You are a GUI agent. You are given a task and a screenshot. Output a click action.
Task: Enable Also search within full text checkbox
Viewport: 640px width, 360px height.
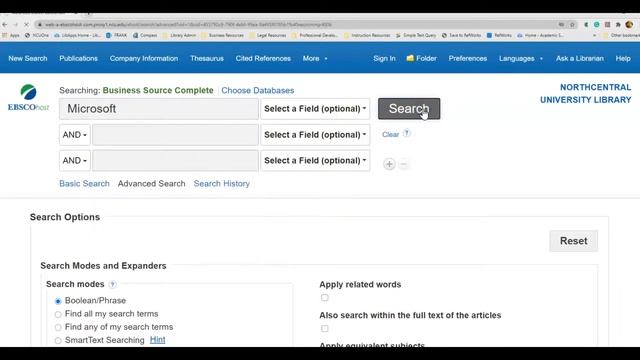click(324, 329)
